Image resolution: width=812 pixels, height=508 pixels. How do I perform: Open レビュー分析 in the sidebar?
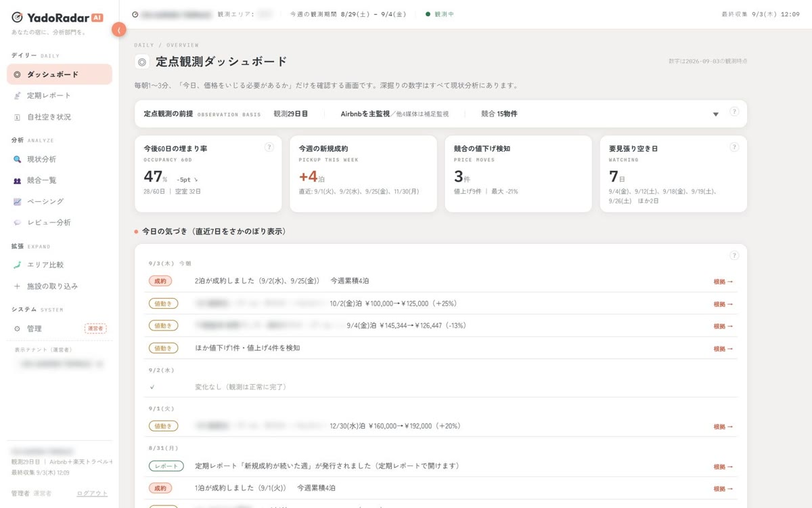click(60, 222)
